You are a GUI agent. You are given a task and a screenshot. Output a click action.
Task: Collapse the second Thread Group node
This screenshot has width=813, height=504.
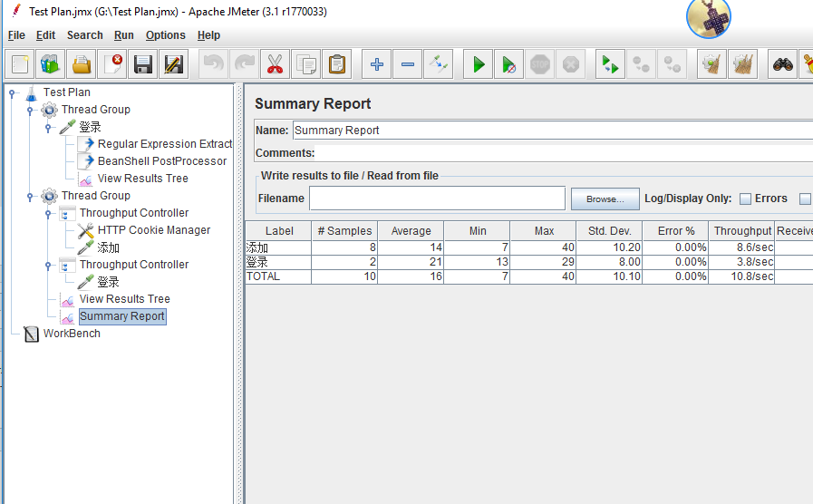coord(30,196)
